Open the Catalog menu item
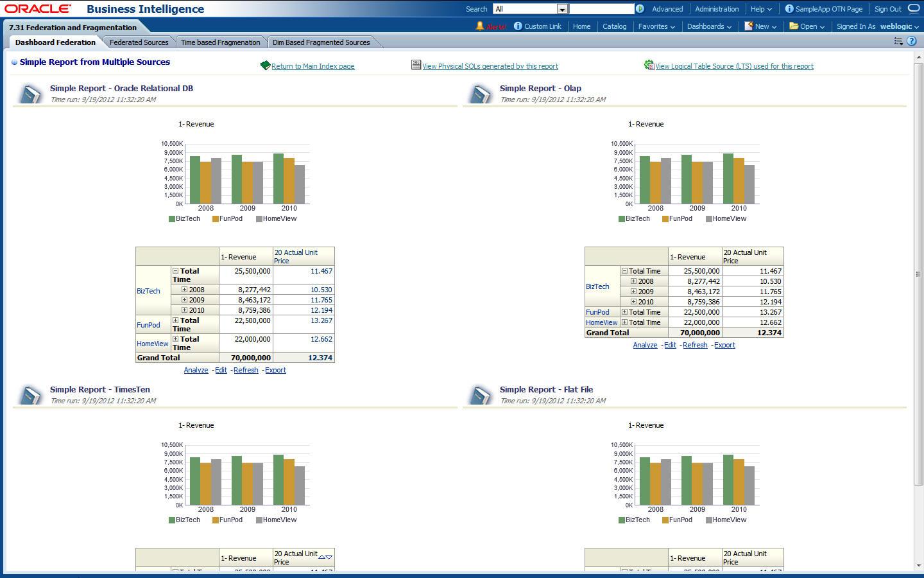The image size is (924, 578). pos(614,26)
